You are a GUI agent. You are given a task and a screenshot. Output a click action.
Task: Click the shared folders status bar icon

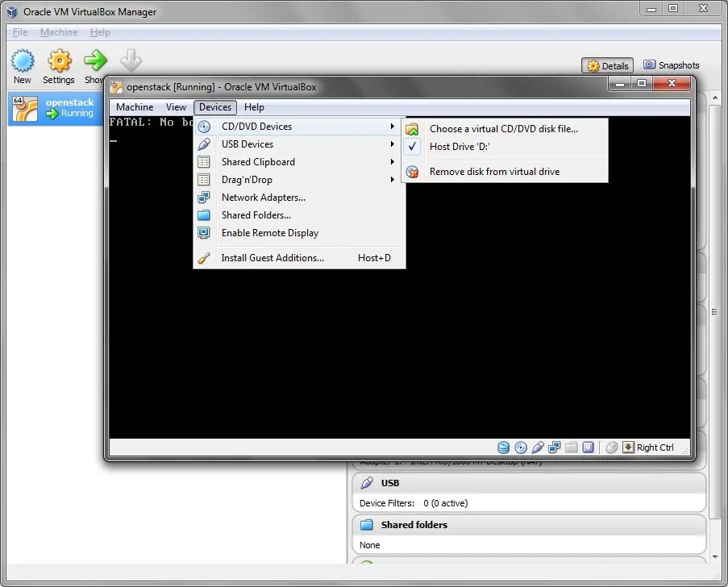click(571, 448)
